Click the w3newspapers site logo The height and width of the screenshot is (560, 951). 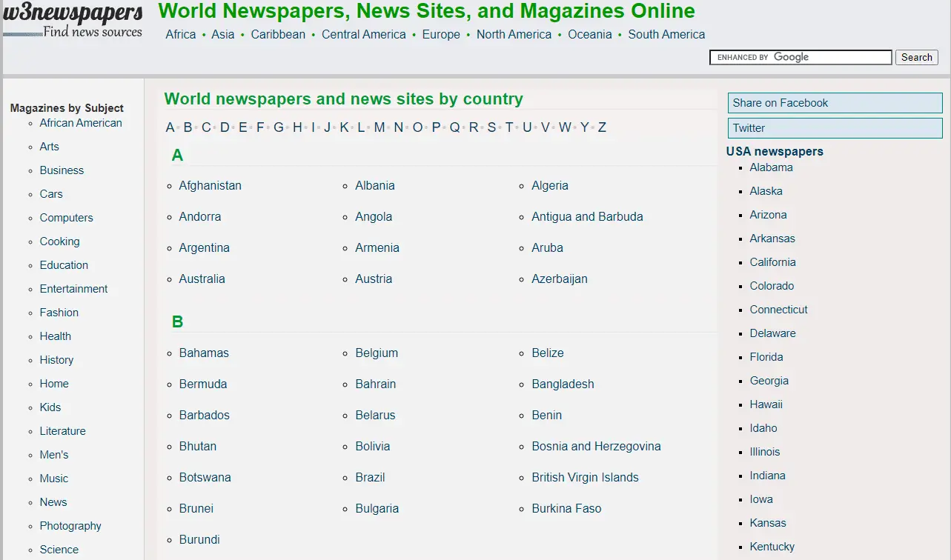tap(73, 19)
